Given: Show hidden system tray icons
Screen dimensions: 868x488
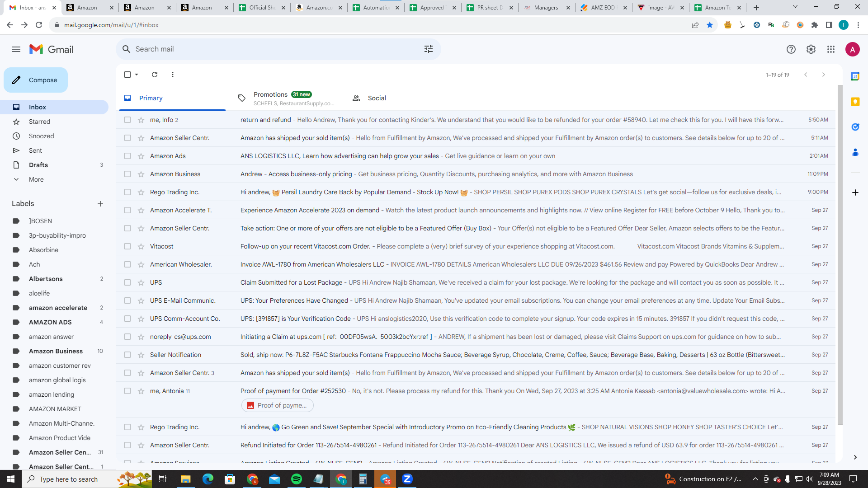Looking at the screenshot, I should click(x=755, y=479).
